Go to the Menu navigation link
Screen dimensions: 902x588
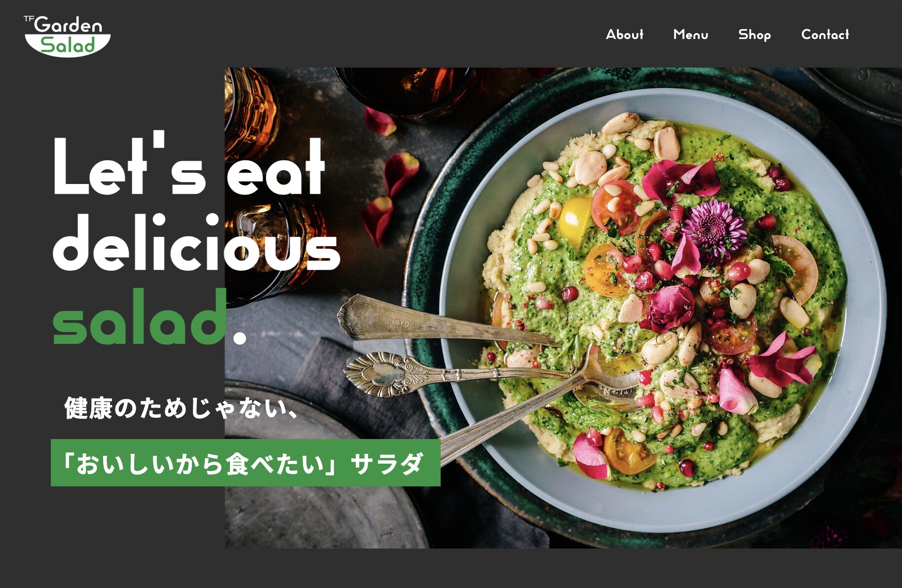(x=690, y=35)
